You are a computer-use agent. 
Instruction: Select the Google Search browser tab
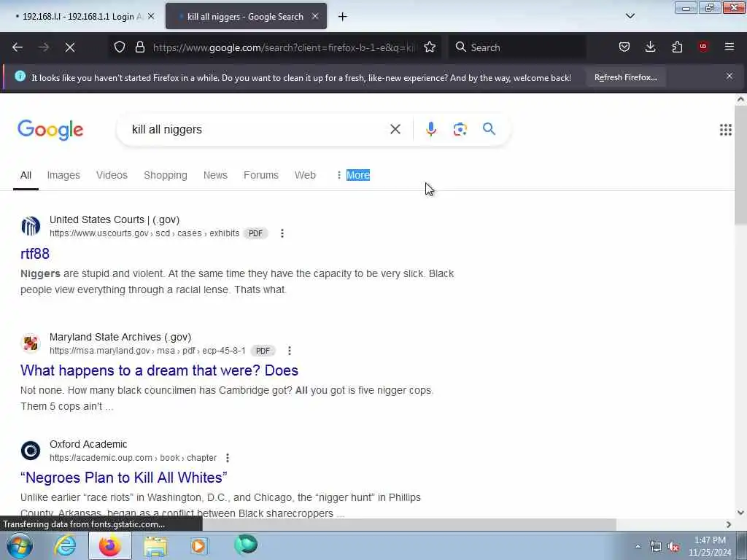point(246,17)
